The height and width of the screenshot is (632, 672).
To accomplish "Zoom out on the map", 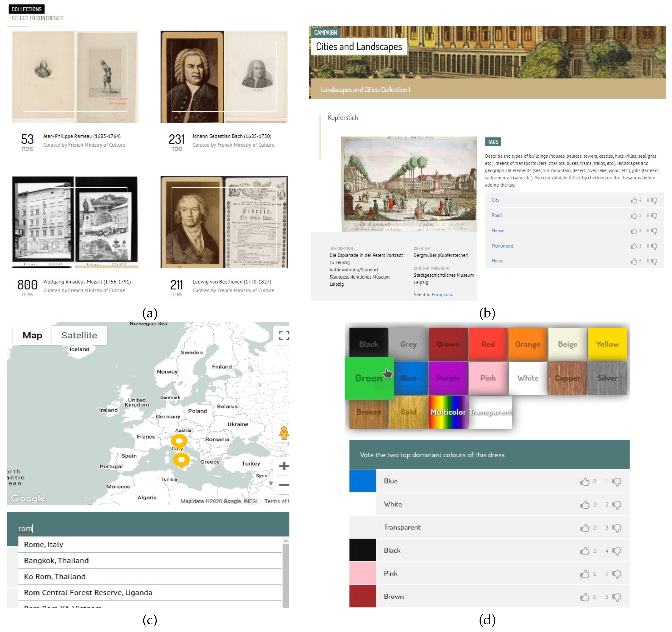I will [x=284, y=485].
